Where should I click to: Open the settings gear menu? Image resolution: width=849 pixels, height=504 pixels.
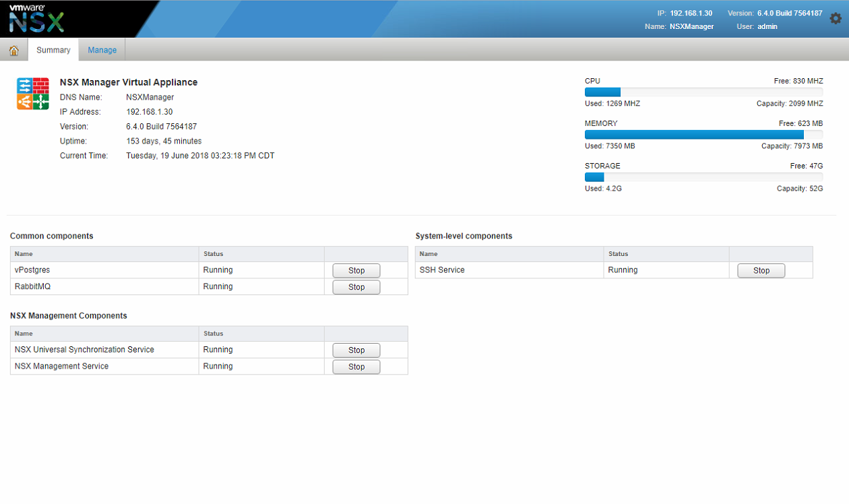click(836, 19)
